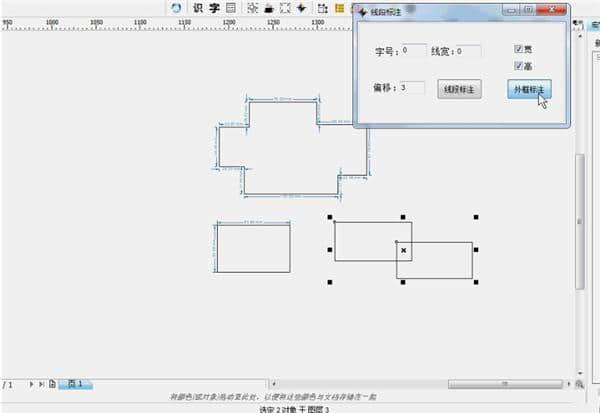Click the add page icon
Viewport: 600px width, 413px height.
click(52, 384)
